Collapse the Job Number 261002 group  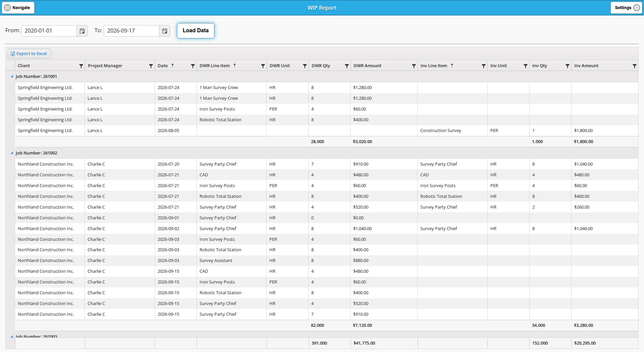12,153
